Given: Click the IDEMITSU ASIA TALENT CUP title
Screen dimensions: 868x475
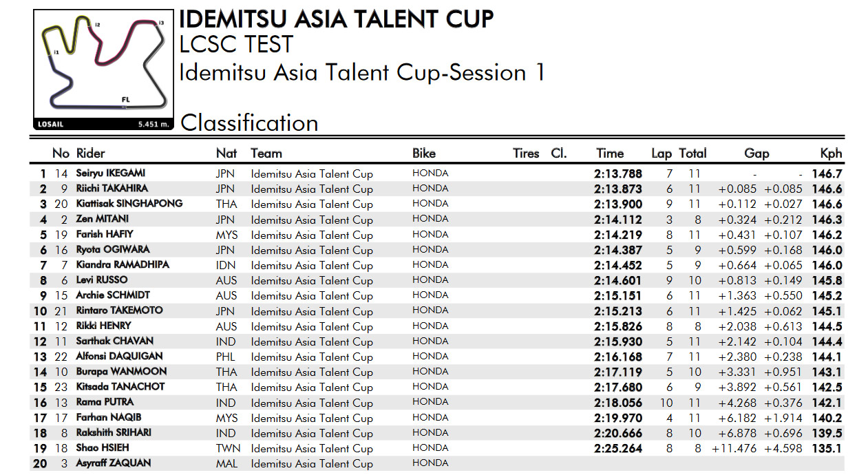Looking at the screenshot, I should [337, 19].
